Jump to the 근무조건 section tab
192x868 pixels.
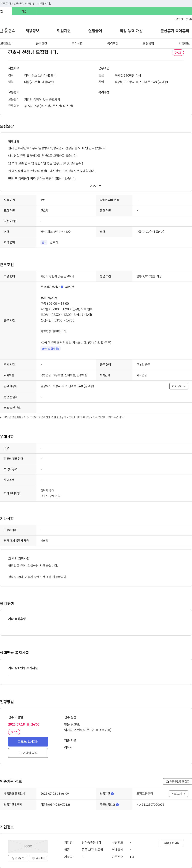point(42,44)
